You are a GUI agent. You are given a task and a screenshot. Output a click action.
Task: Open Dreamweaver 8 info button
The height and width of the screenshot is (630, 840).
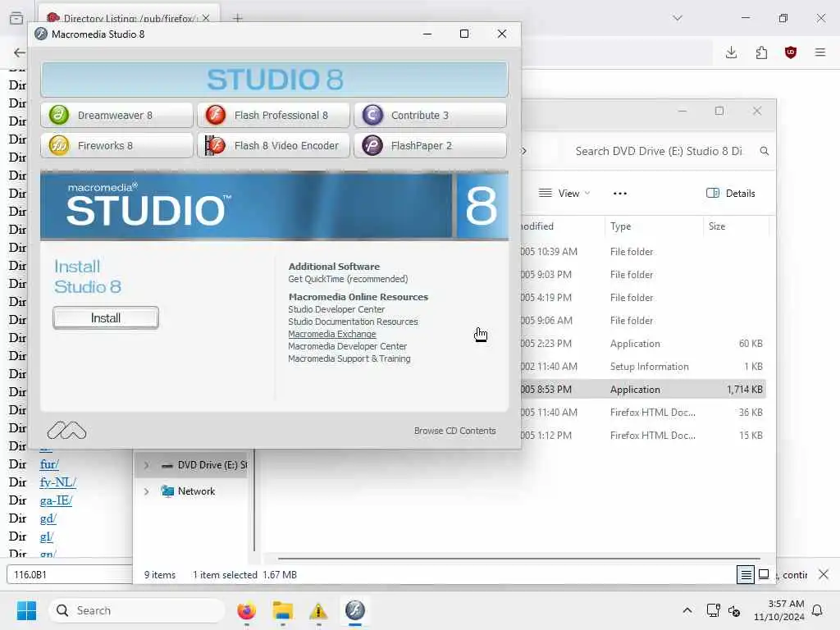[x=116, y=115]
